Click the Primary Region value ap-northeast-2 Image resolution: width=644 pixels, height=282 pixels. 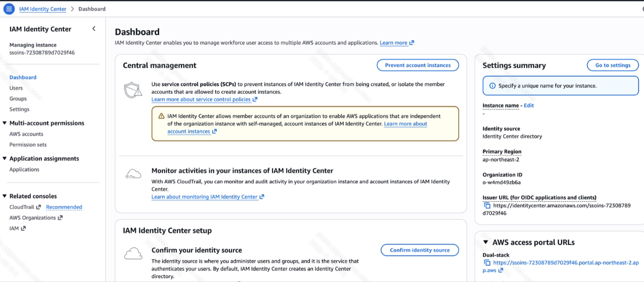[501, 159]
